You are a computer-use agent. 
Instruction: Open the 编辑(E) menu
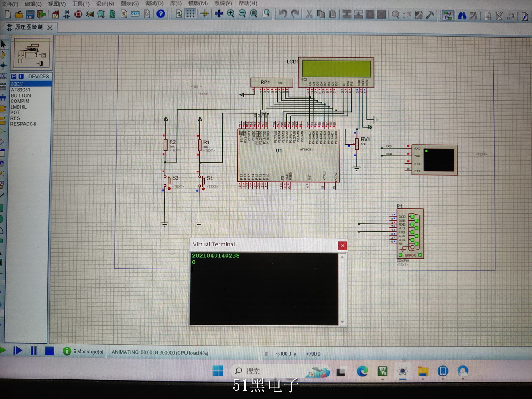[33, 4]
